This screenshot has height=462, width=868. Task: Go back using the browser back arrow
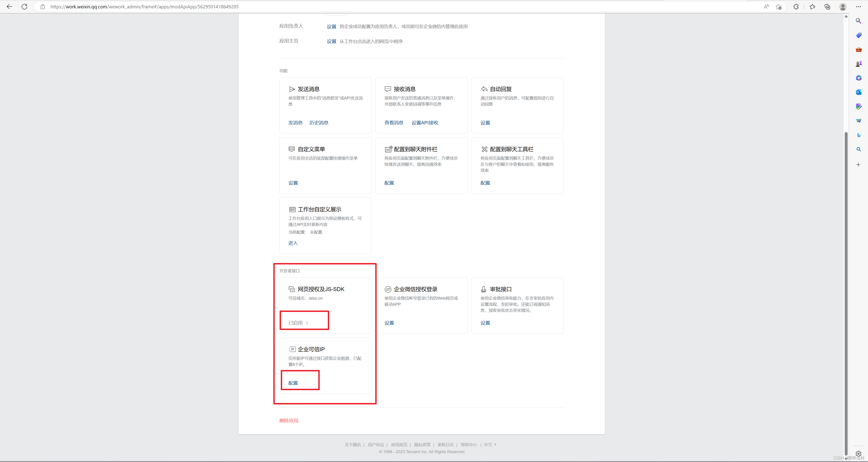click(x=9, y=6)
